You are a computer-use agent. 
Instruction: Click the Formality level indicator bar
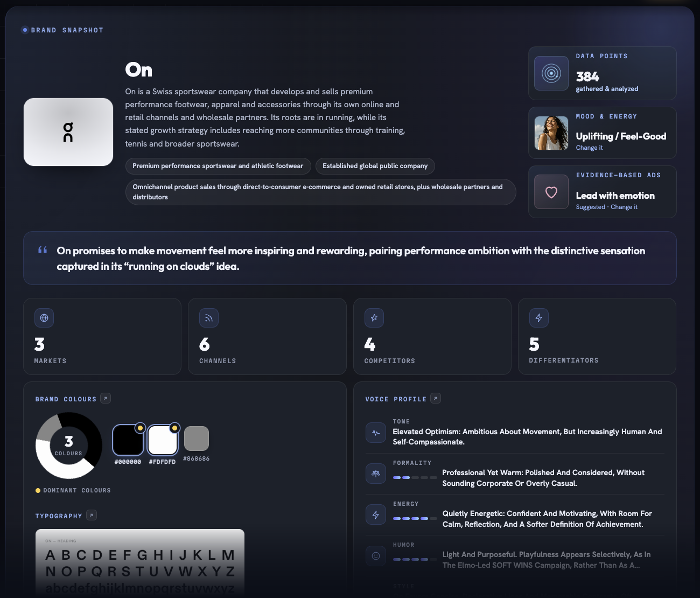click(x=415, y=477)
